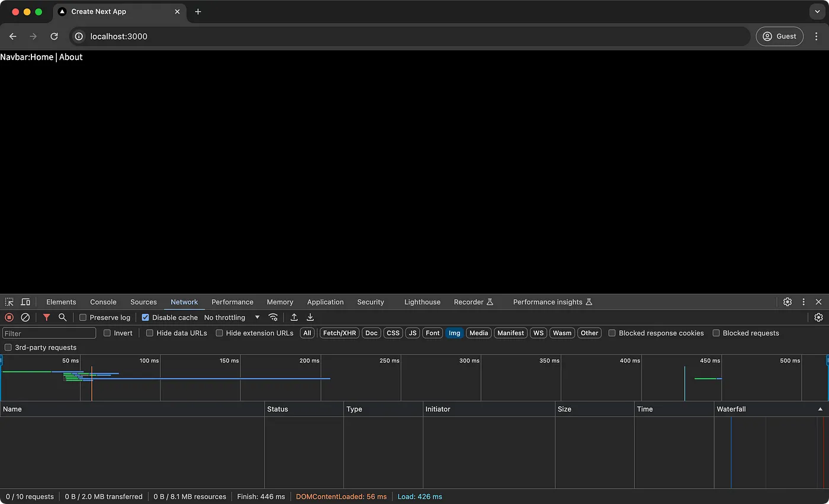Click the Import HAR upload icon

click(294, 317)
